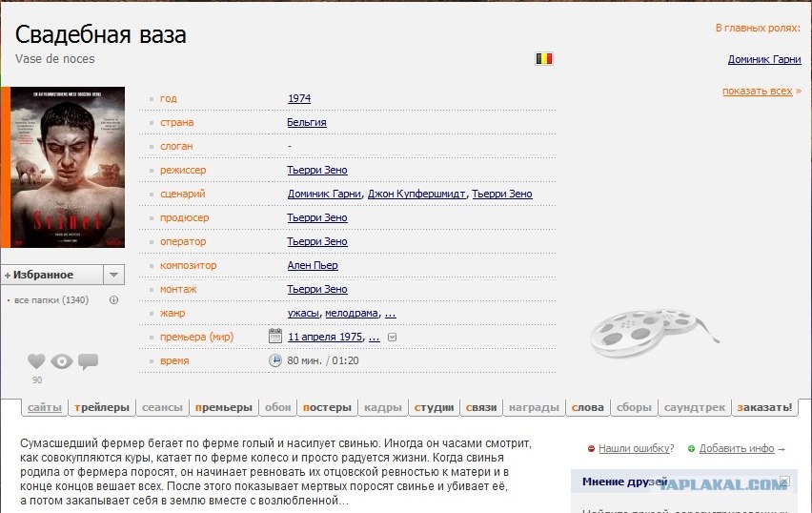Click the green plus icon beside Добавить инфо
This screenshot has height=513, width=812.
(x=691, y=449)
